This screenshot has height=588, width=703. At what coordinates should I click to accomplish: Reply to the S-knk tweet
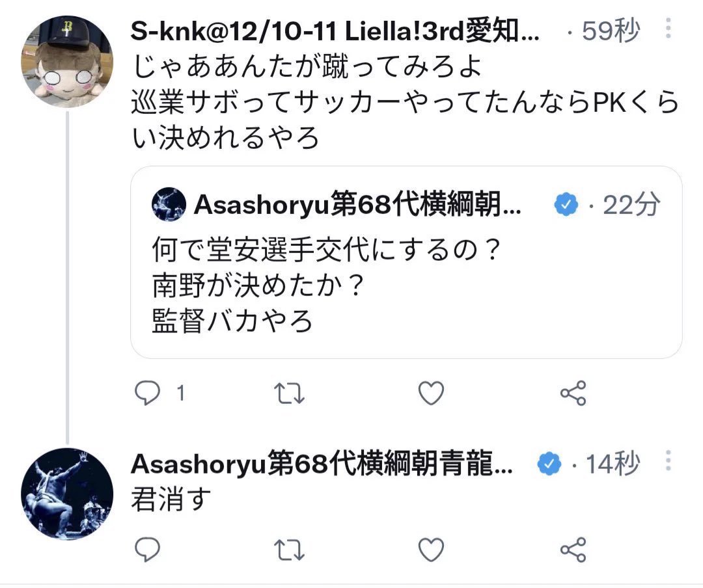[x=147, y=393]
